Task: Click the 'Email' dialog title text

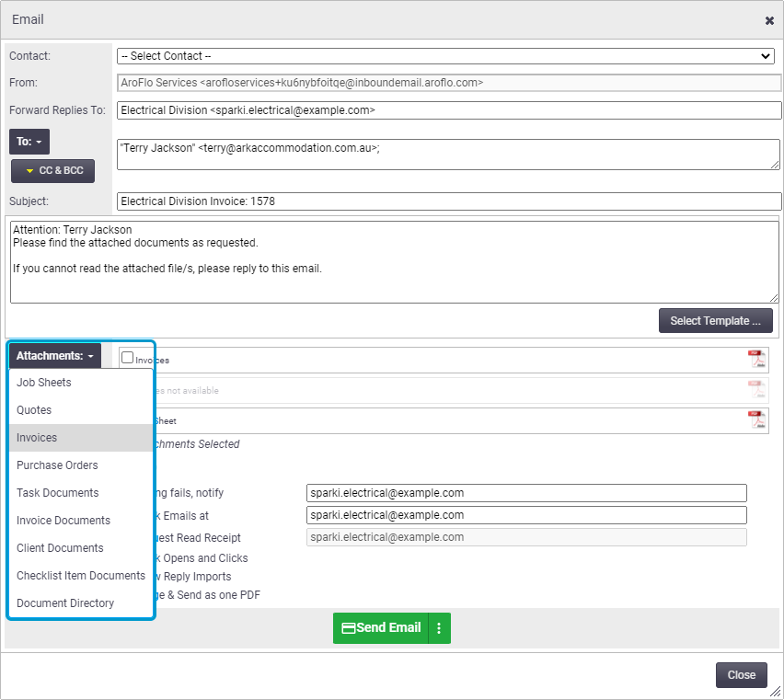Action: point(28,19)
